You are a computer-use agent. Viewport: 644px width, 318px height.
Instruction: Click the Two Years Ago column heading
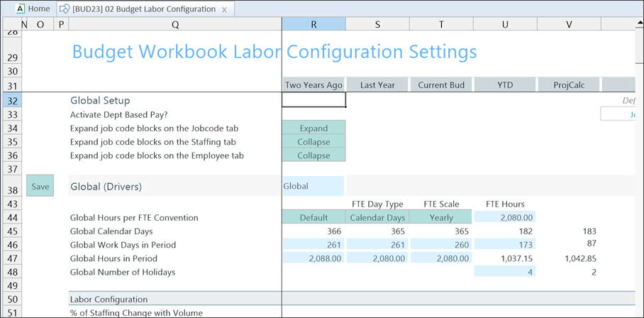(x=313, y=85)
